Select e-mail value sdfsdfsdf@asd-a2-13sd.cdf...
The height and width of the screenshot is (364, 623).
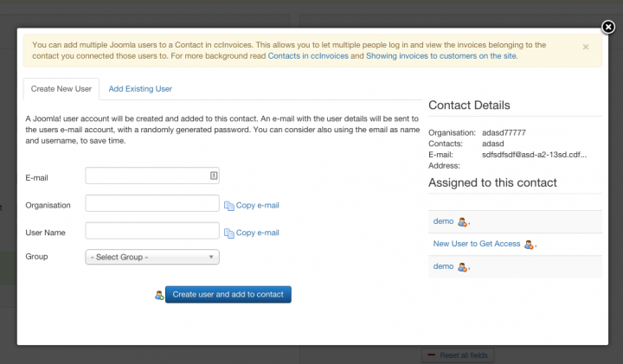[x=534, y=155]
